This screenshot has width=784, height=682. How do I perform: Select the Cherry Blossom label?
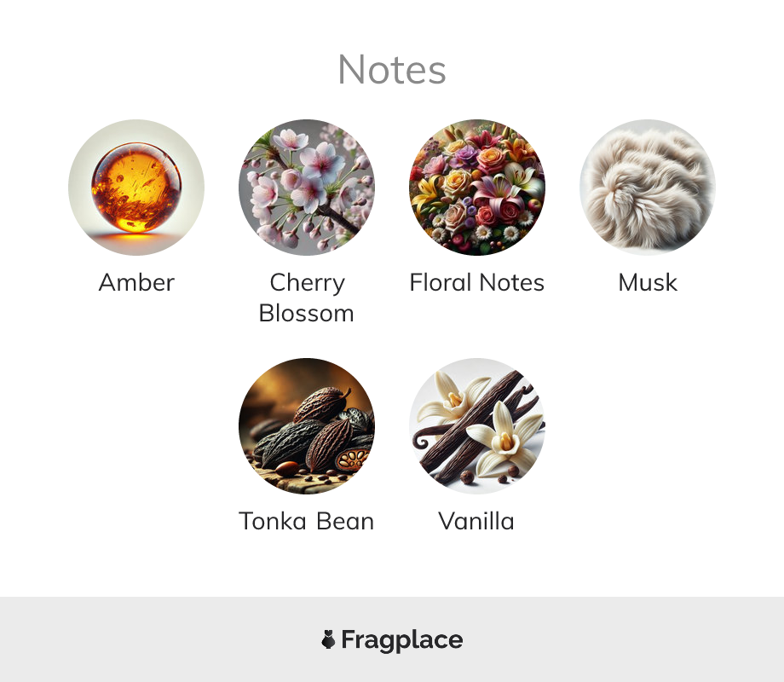[307, 298]
